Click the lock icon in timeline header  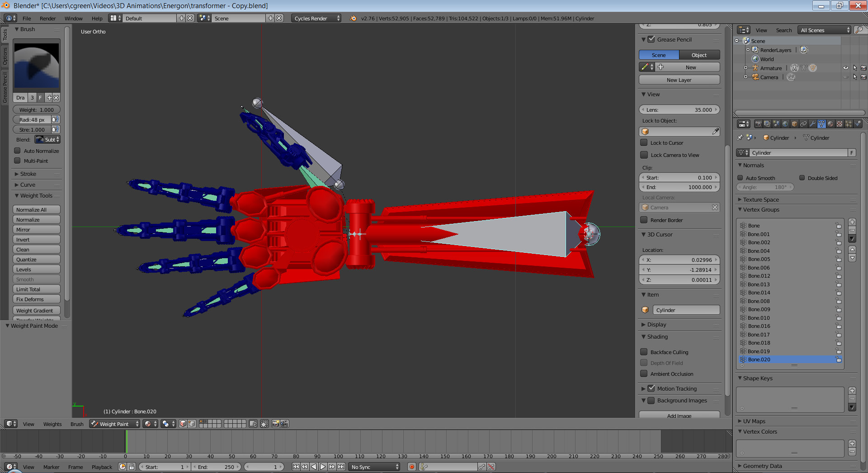point(132,467)
